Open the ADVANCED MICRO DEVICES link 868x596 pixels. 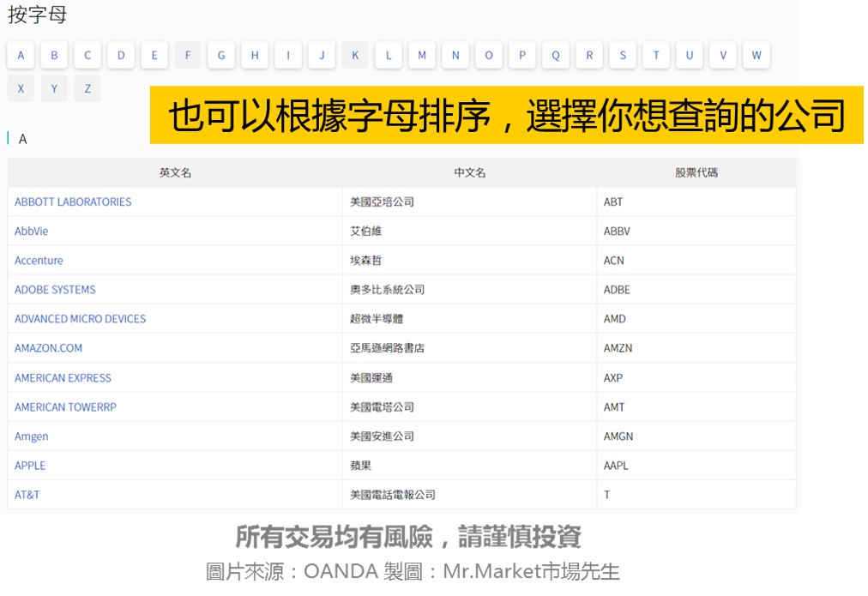click(81, 319)
